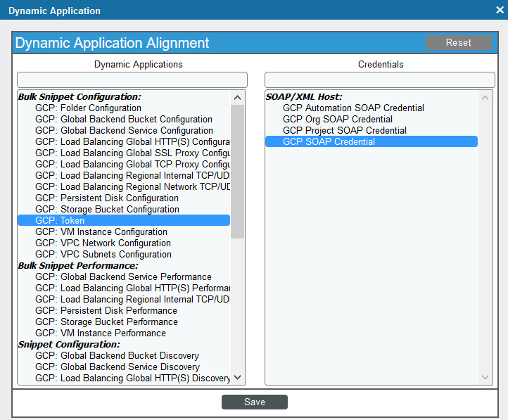508x420 pixels.
Task: Select GCP: VM Instance Configuration
Action: point(124,232)
